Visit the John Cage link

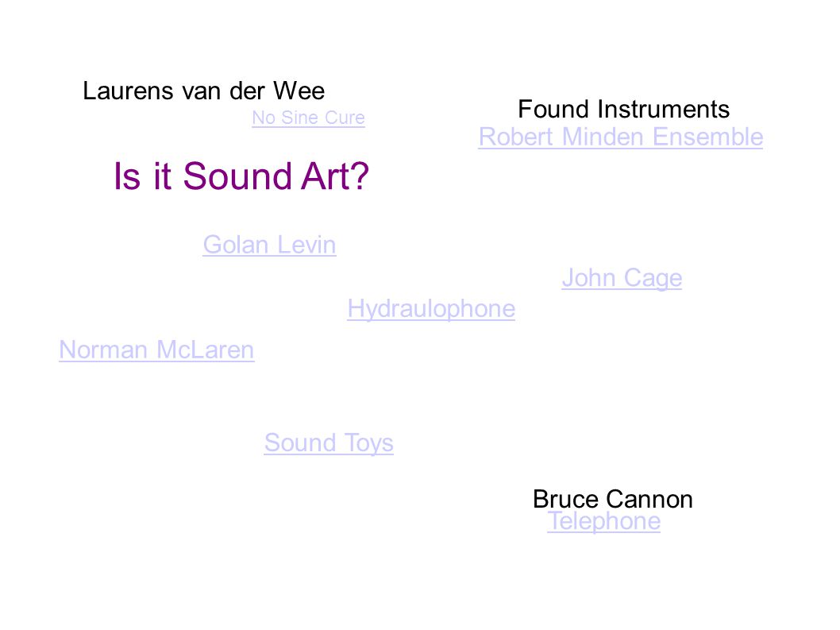(622, 279)
